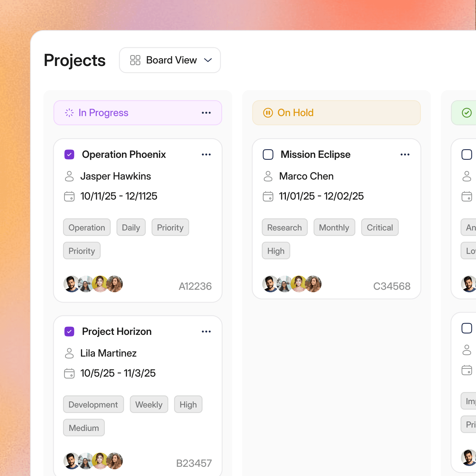This screenshot has height=476, width=476.
Task: Select the Research tag
Action: pyautogui.click(x=285, y=227)
